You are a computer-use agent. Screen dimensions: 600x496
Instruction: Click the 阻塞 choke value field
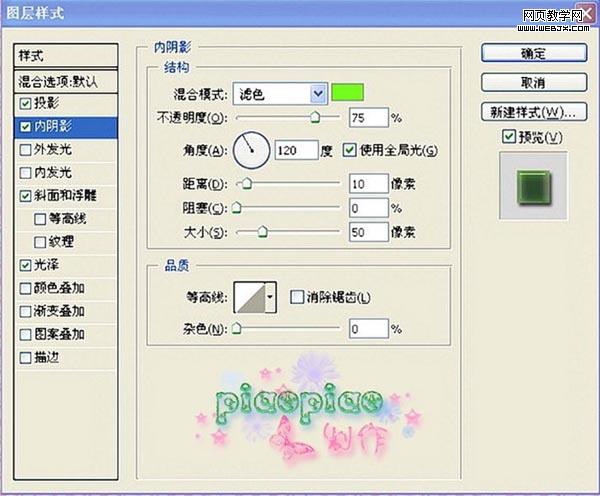click(x=368, y=208)
